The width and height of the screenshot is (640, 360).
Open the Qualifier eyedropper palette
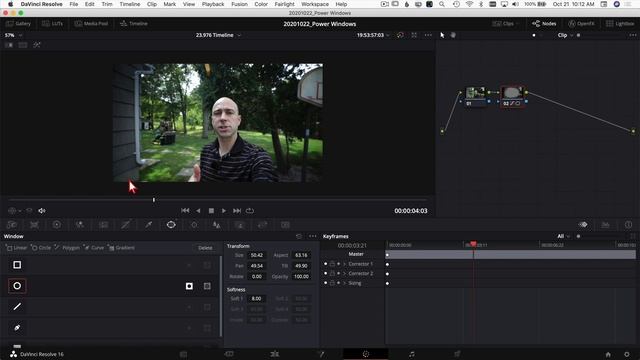149,225
